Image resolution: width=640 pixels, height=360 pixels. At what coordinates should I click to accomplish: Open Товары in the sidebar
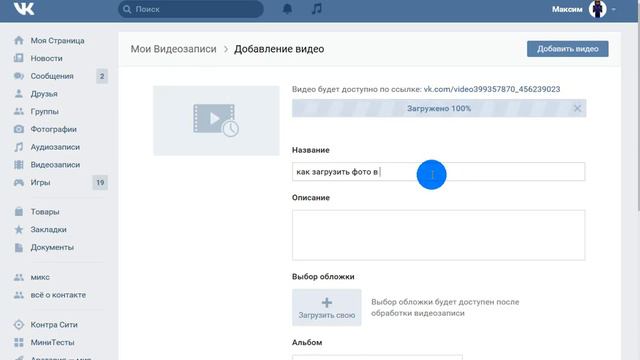(45, 212)
